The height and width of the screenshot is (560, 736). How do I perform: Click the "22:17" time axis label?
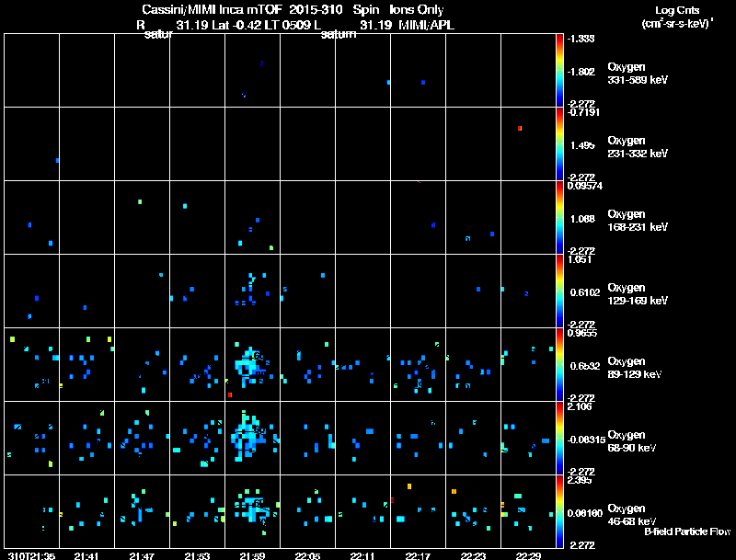[x=418, y=555]
